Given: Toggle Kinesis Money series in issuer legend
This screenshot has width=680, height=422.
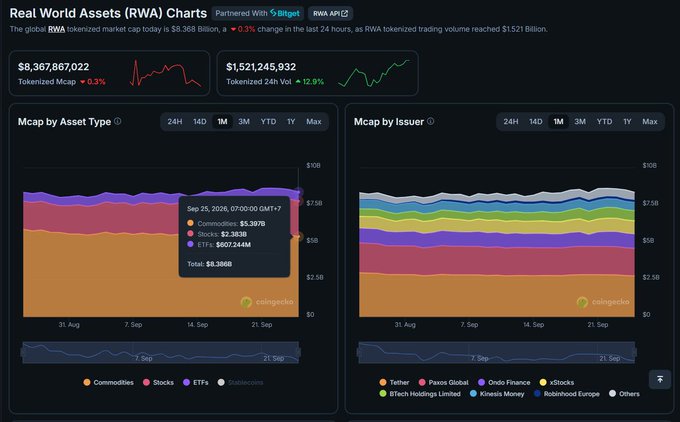Looking at the screenshot, I should [497, 394].
